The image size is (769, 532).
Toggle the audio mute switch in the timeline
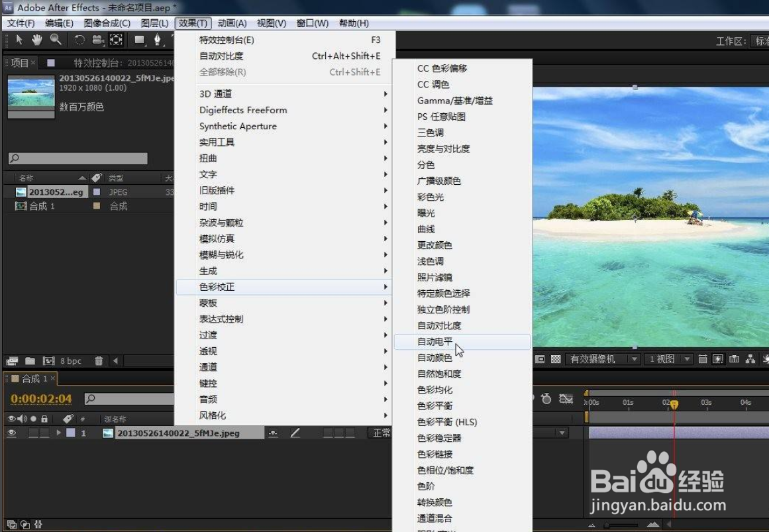[21, 419]
